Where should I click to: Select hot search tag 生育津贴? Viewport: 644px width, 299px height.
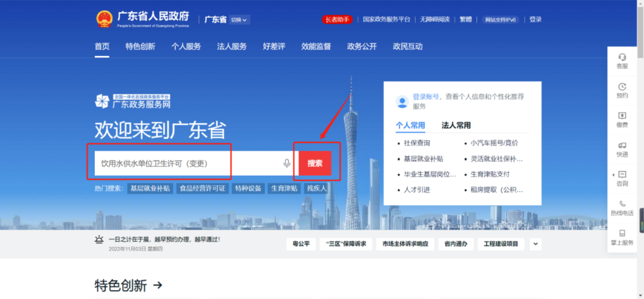coord(284,189)
